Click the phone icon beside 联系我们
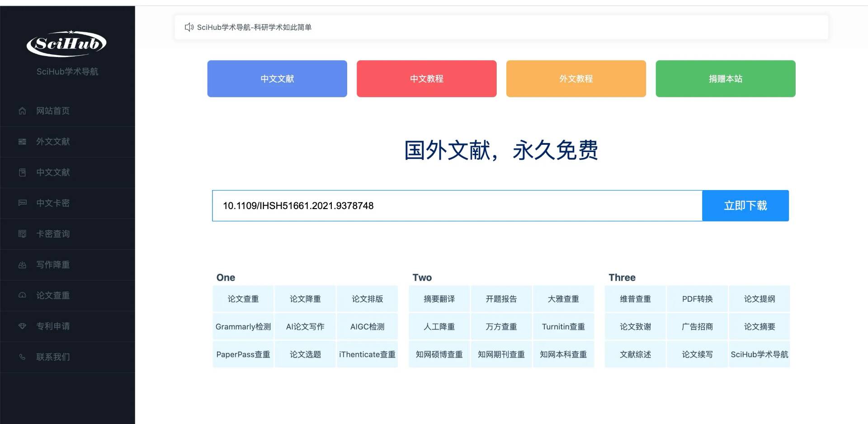The width and height of the screenshot is (868, 424). tap(22, 357)
